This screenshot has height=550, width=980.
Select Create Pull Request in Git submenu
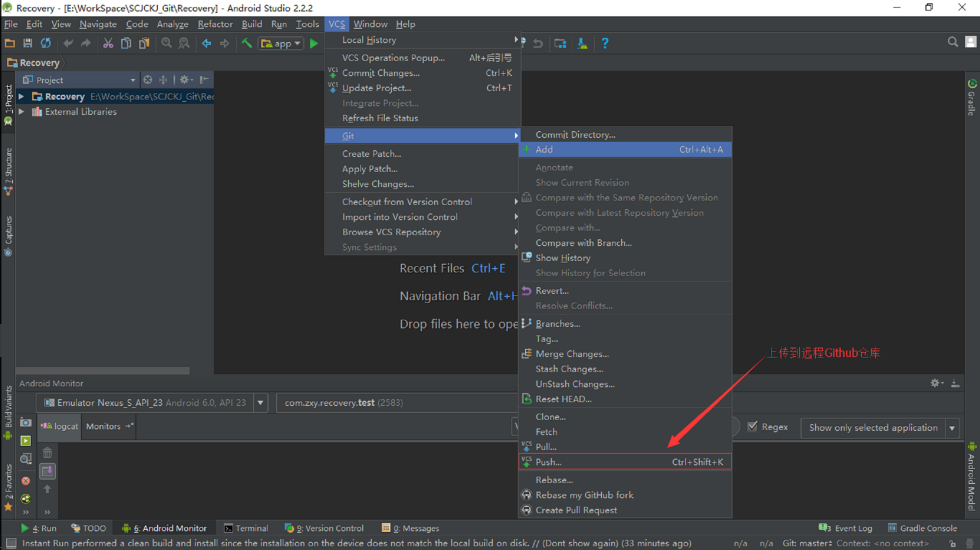pos(625,510)
